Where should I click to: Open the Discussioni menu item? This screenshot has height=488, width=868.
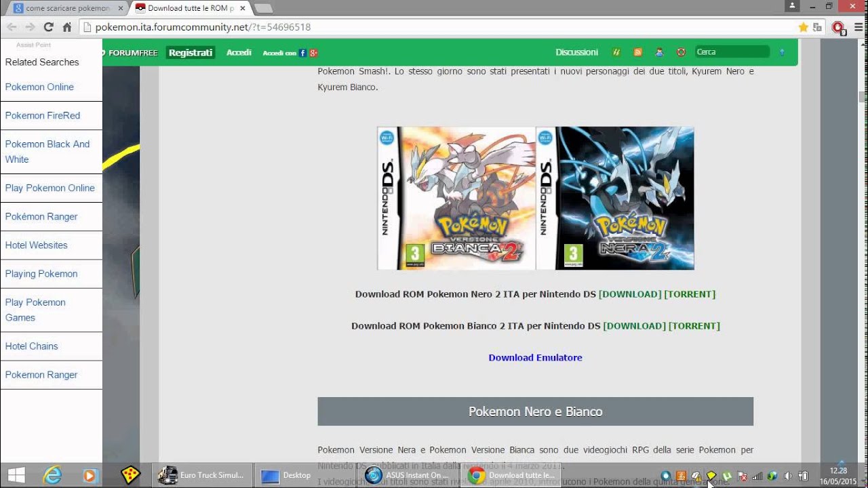[x=576, y=52]
